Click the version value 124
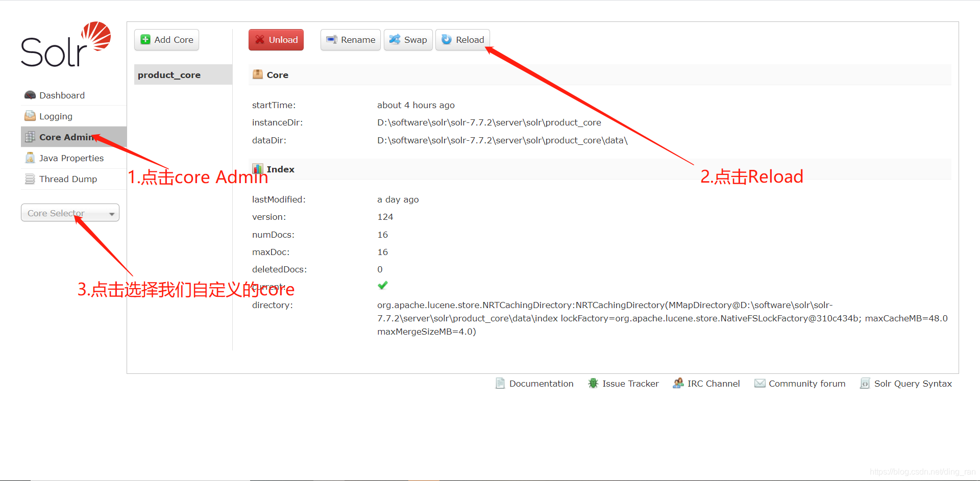This screenshot has width=980, height=481. [385, 217]
